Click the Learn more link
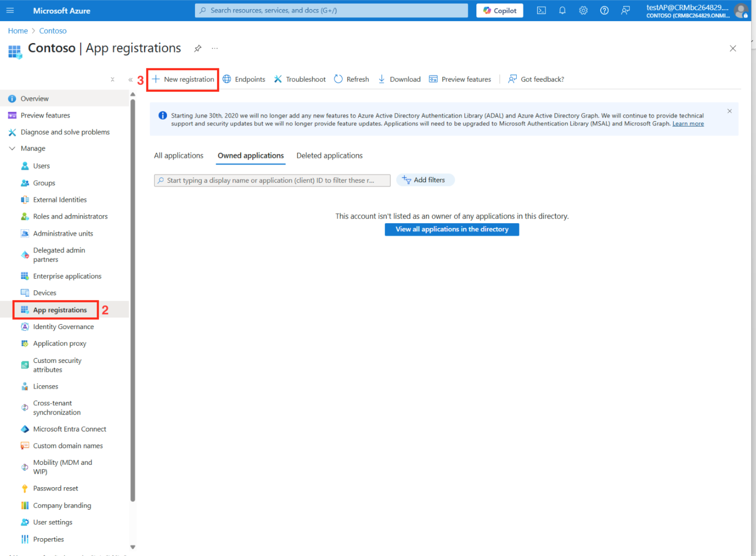This screenshot has height=556, width=756. [688, 124]
